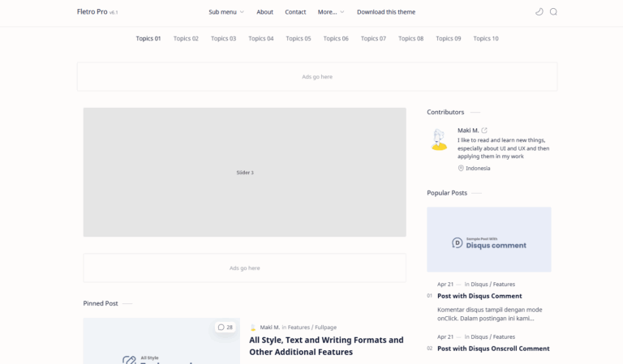Click the Indonesia location pin icon
623x364 pixels.
[x=461, y=169]
